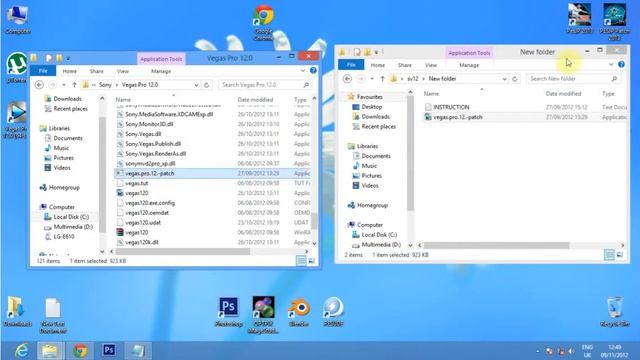Select Local Disk (C:) in Vegas Pro window sidebar

point(71,217)
